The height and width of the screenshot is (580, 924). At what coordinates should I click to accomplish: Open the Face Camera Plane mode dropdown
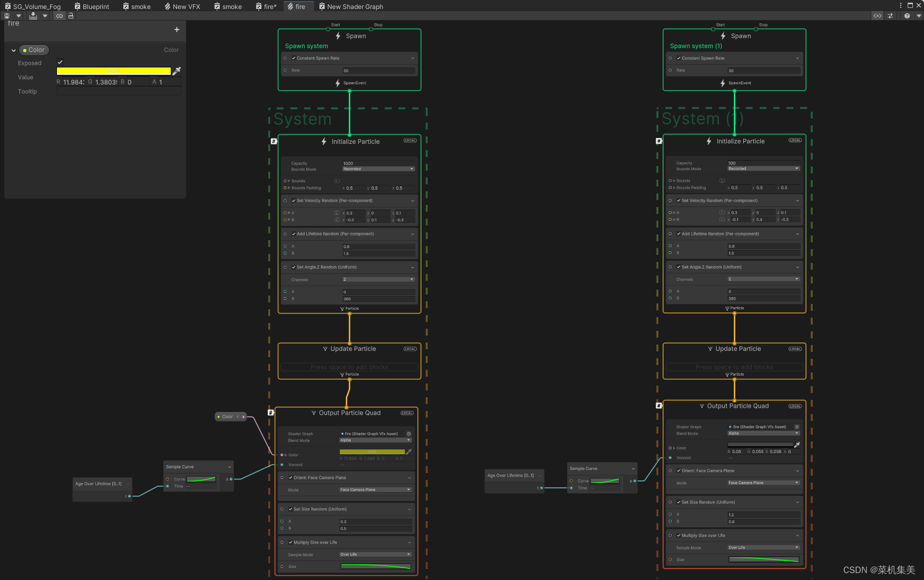pos(375,489)
